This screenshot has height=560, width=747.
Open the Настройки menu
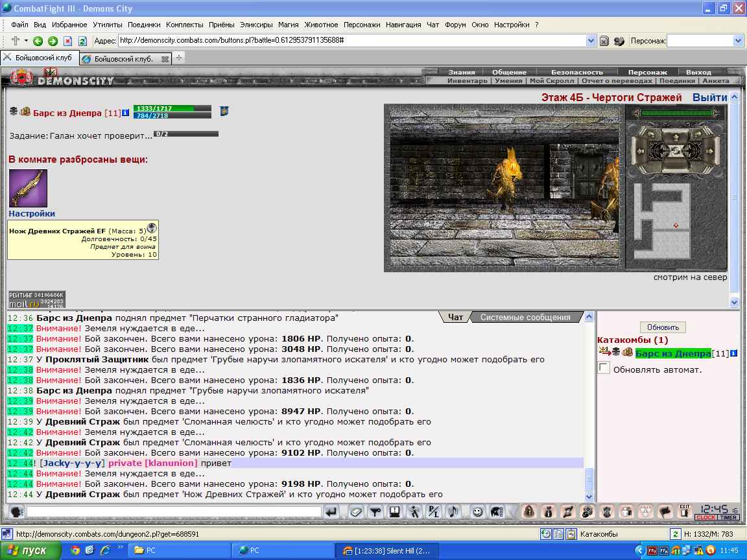click(x=512, y=25)
